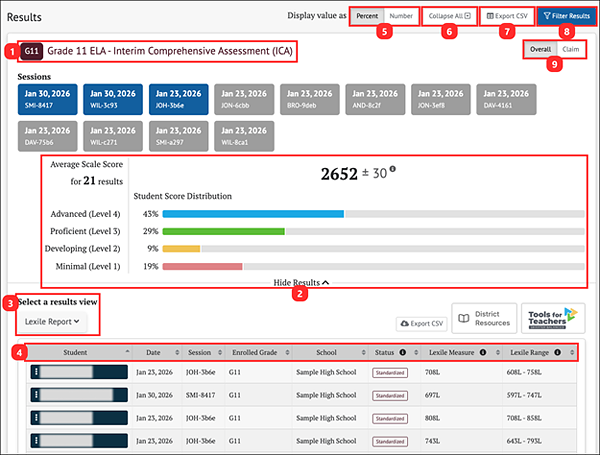600x455 pixels.
Task: Click the info icon beside Lexile Measure
Action: point(483,352)
